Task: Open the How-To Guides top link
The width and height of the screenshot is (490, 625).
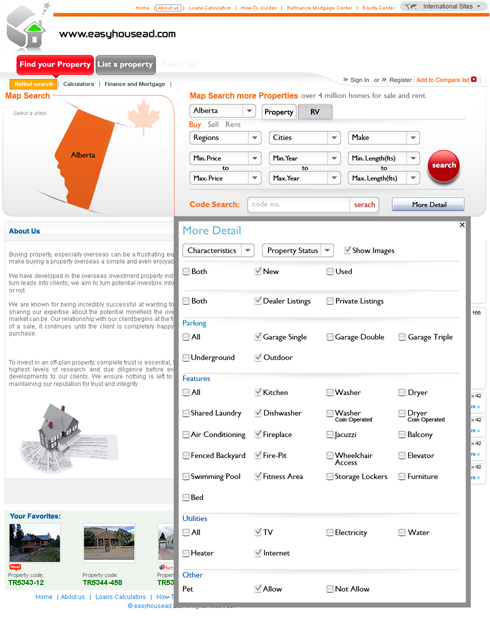Action: [258, 8]
